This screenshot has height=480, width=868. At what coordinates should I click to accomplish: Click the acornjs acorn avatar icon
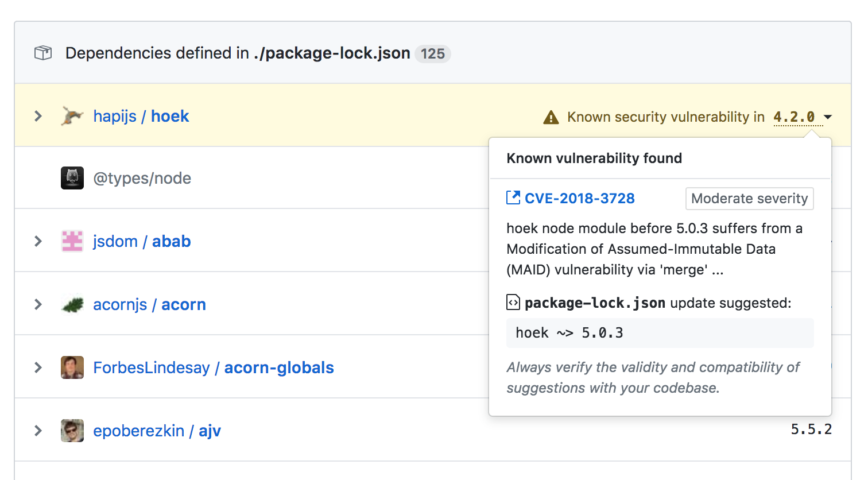[x=72, y=304]
